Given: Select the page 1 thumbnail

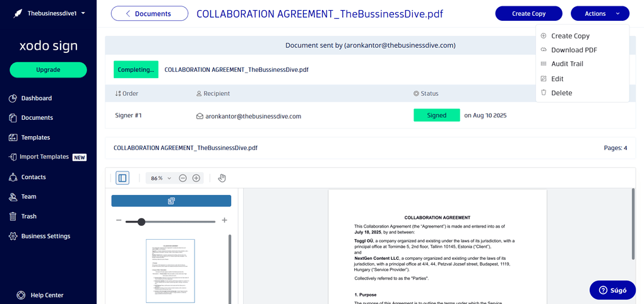Looking at the screenshot, I should point(170,271).
